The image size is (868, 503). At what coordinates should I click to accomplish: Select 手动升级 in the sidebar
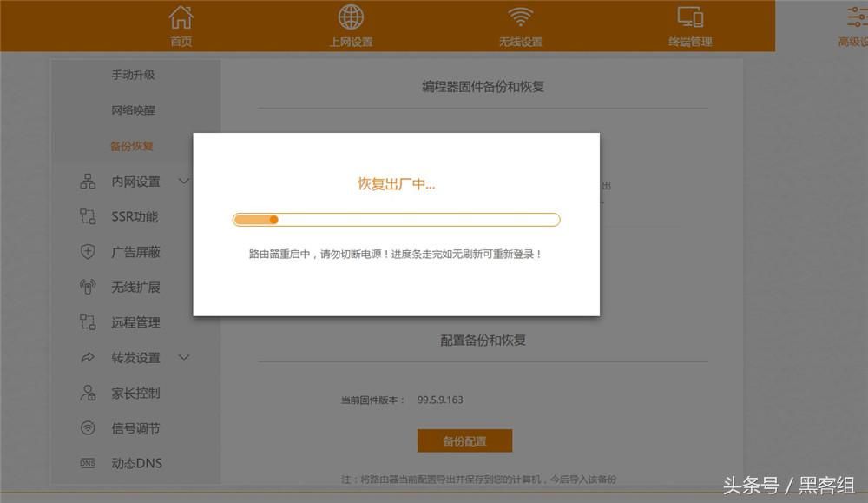click(133, 75)
